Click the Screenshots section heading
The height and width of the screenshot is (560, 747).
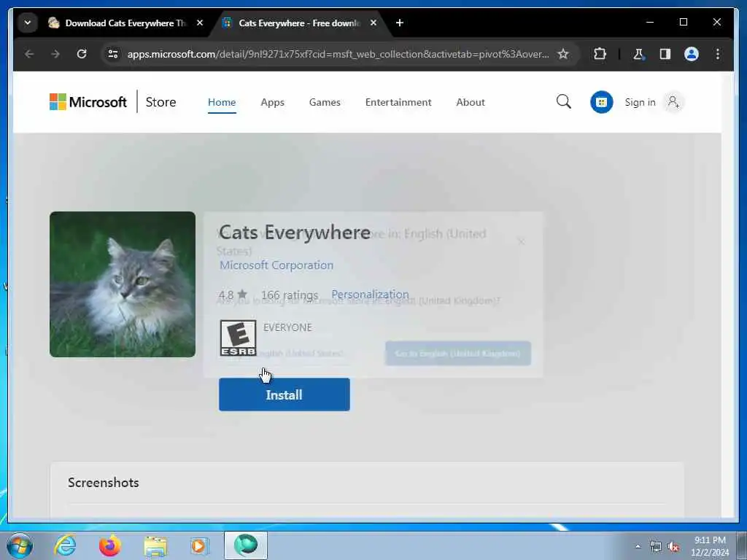tap(104, 483)
